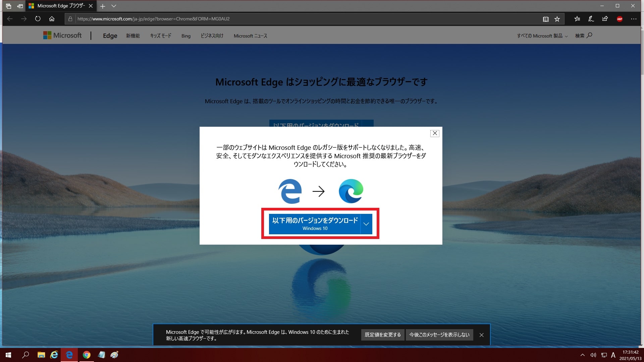The image size is (644, 362).
Task: Close the legacy Edge dialog
Action: tap(435, 133)
